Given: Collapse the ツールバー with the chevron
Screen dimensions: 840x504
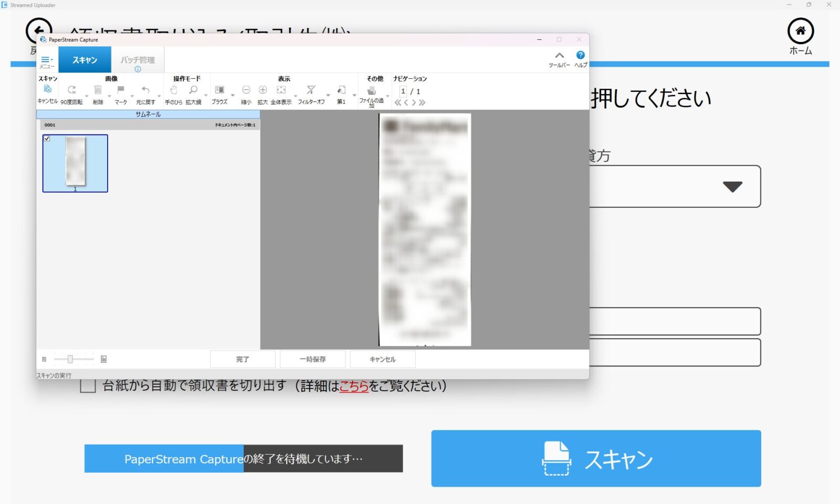Looking at the screenshot, I should (x=559, y=55).
